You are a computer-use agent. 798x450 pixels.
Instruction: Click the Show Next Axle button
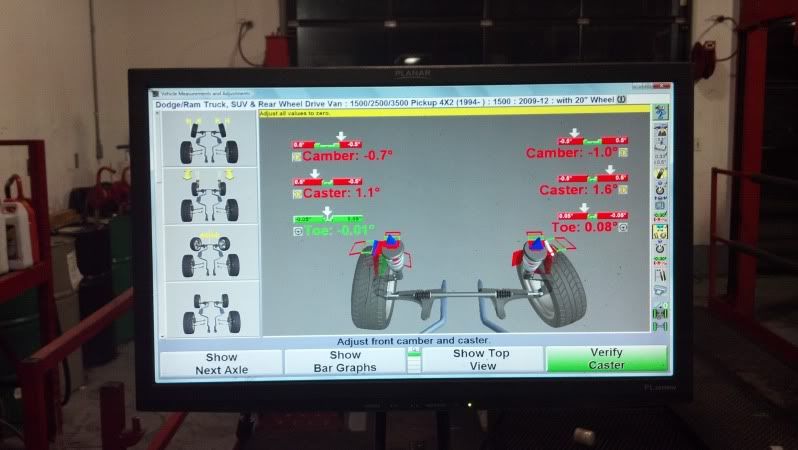point(221,363)
